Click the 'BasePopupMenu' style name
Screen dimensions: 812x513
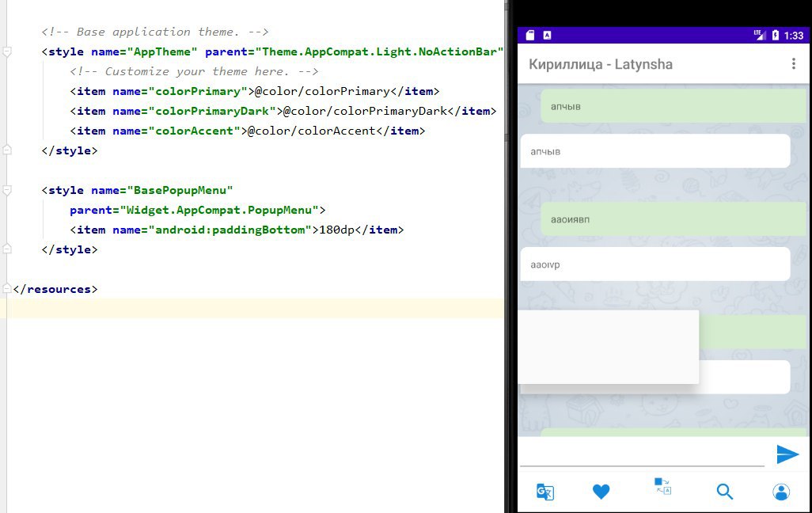[x=180, y=190]
